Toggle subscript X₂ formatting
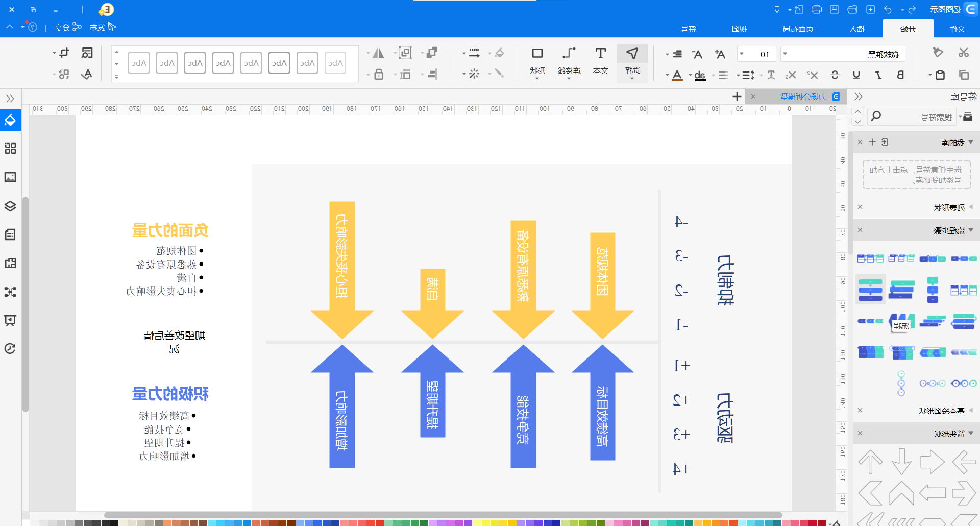Image resolution: width=980 pixels, height=526 pixels. pos(791,75)
